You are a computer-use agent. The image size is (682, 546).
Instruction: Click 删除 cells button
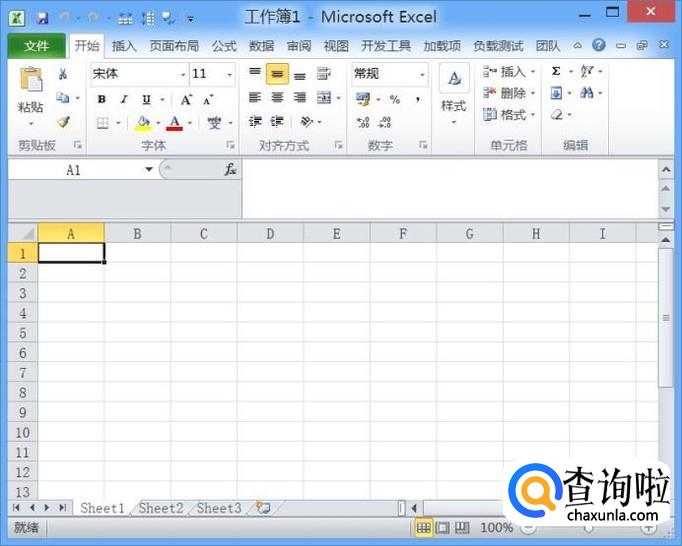pos(509,93)
